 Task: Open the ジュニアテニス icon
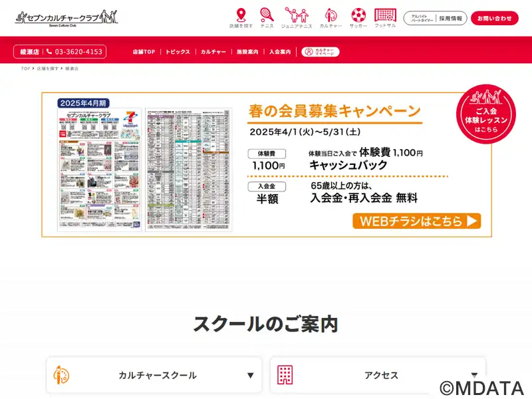click(x=297, y=15)
